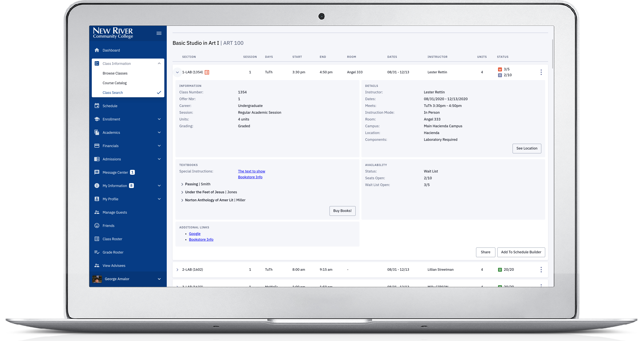Expand the Passing | Smith textbook
644x341 pixels.
pos(182,184)
